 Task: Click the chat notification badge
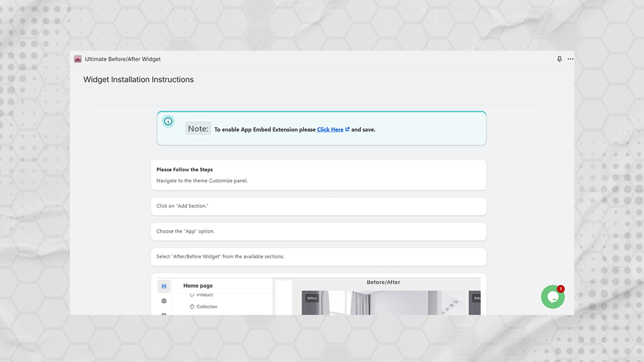[561, 288]
